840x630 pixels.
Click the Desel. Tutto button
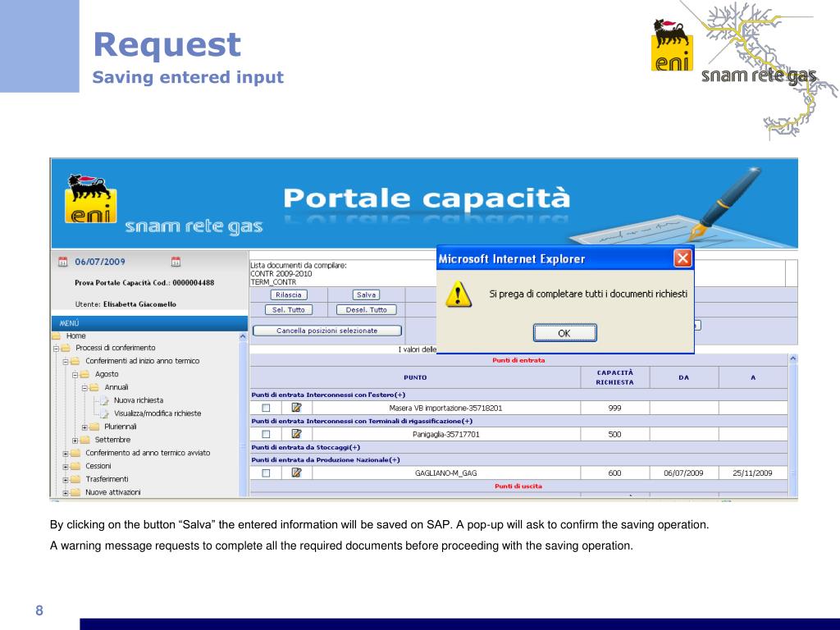click(x=367, y=309)
